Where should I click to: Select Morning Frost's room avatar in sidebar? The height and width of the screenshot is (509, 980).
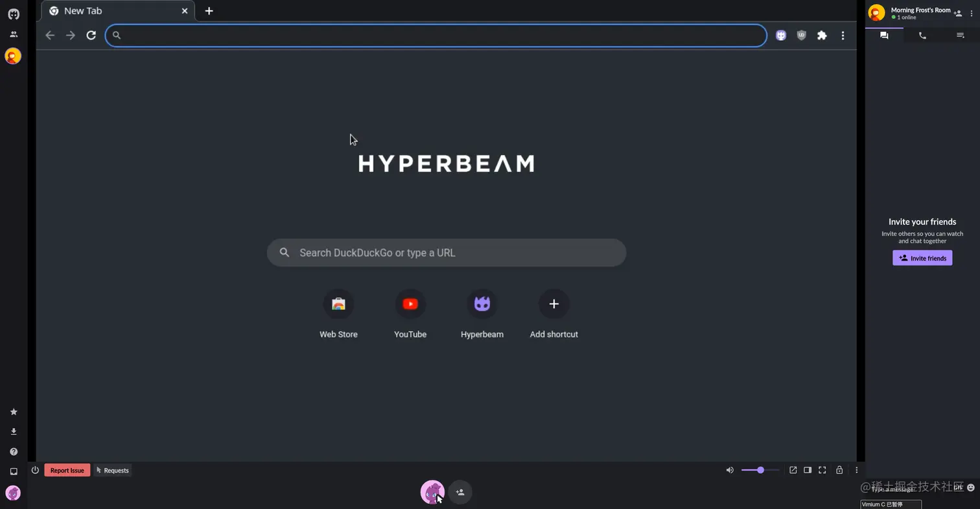pos(13,56)
